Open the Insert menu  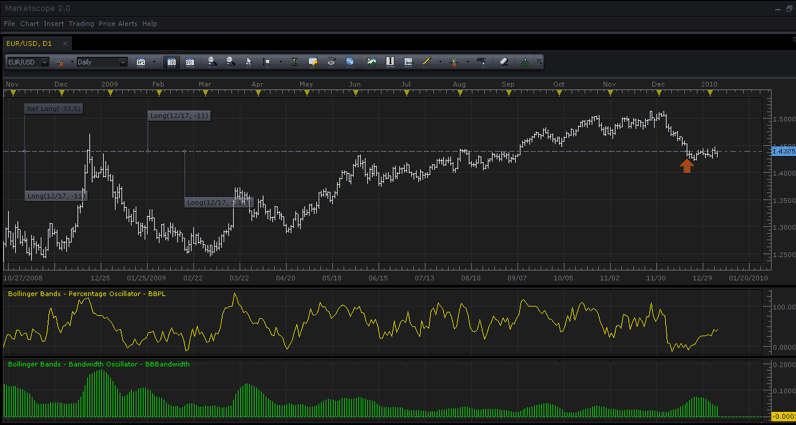(x=54, y=24)
